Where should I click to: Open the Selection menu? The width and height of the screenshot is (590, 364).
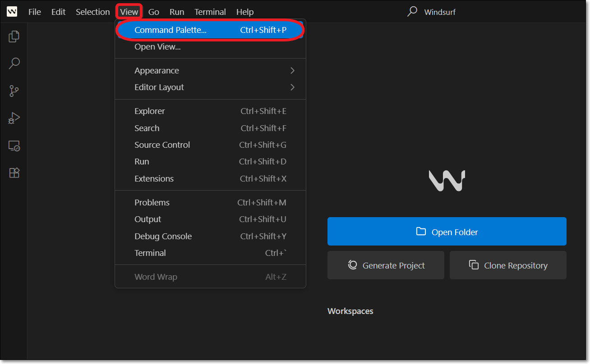click(x=92, y=12)
